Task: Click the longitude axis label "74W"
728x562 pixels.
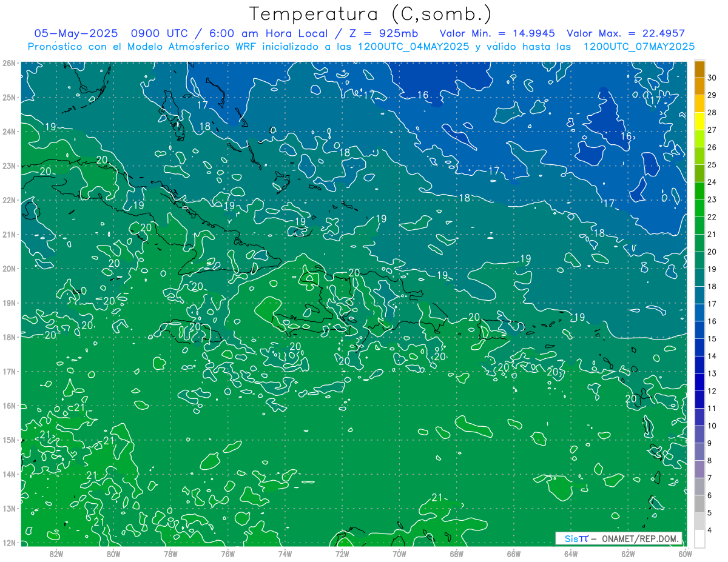Action: pos(285,554)
